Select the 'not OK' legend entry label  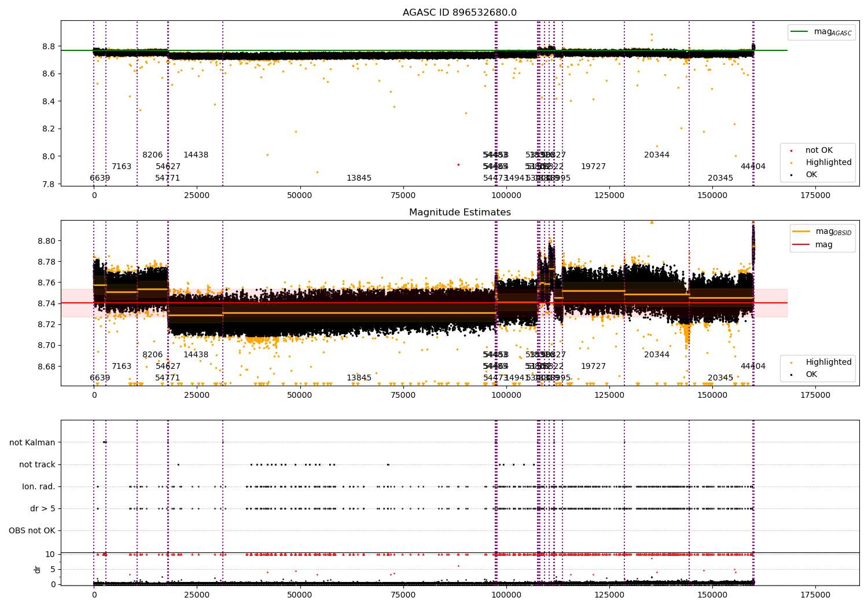point(819,151)
